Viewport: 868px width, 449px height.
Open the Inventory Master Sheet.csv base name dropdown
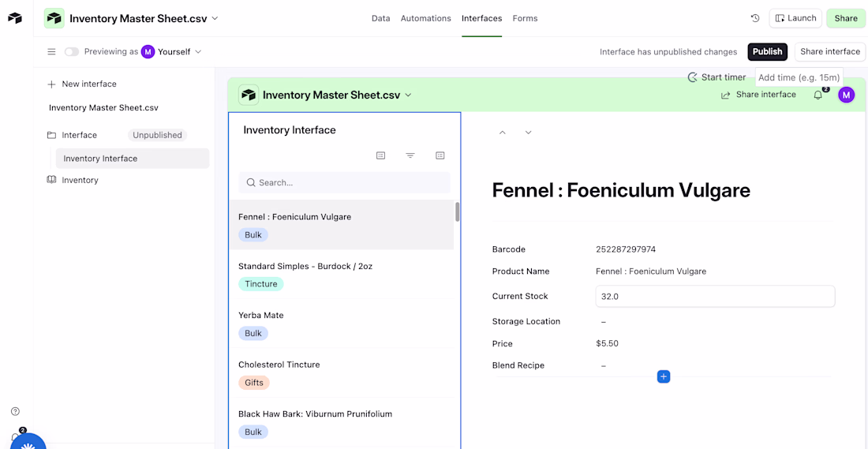click(x=144, y=18)
